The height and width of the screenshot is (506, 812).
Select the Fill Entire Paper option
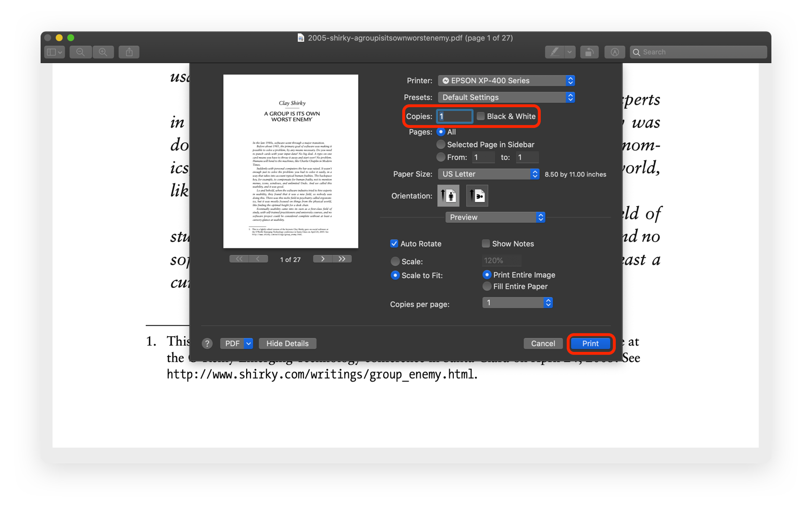[x=487, y=286]
